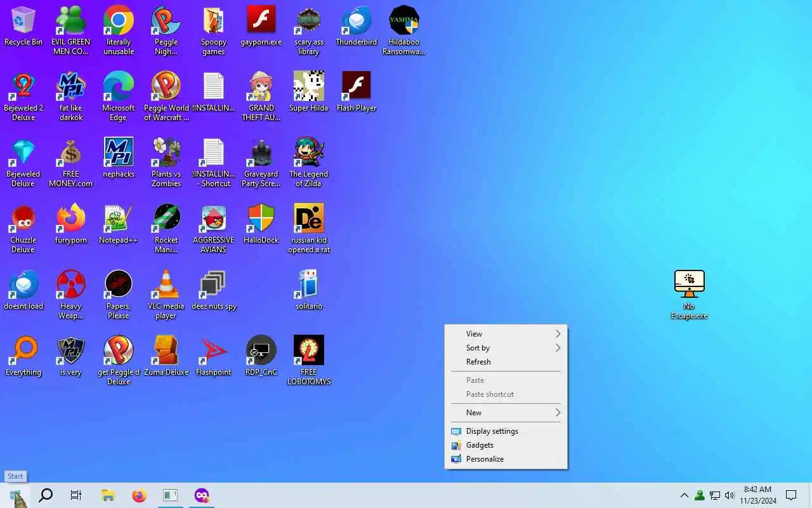Select the Peggle Nights desktop shortcut
Viewport: 812px width, 508px height.
tap(166, 30)
